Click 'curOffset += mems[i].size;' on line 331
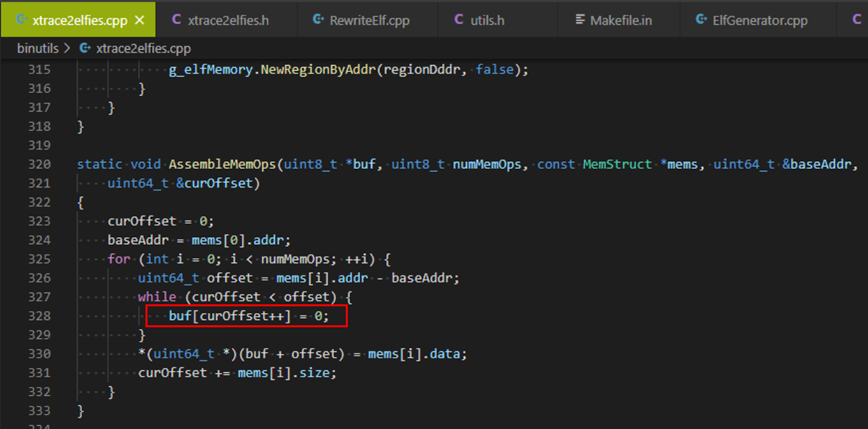Screen dimensions: 868x429 pos(237,373)
